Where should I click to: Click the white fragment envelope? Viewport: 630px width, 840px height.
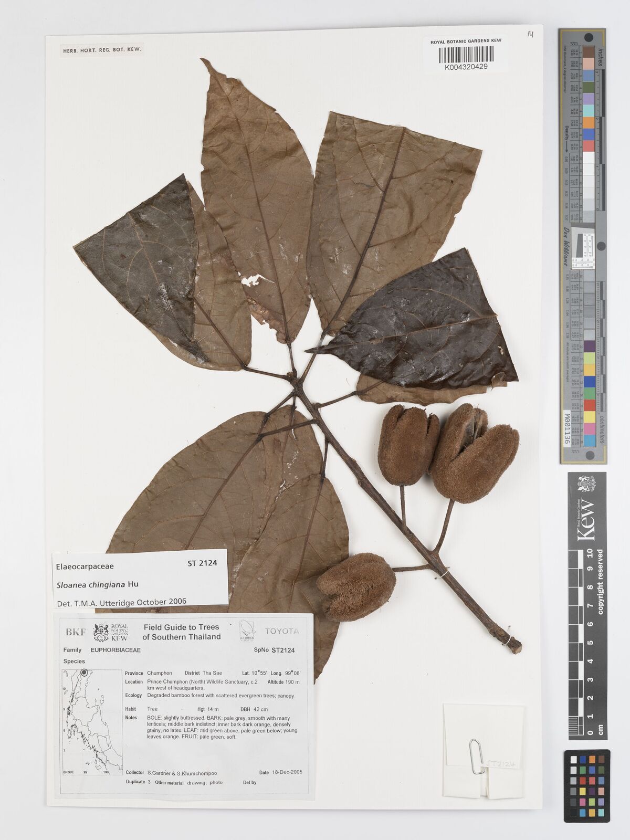(483, 750)
